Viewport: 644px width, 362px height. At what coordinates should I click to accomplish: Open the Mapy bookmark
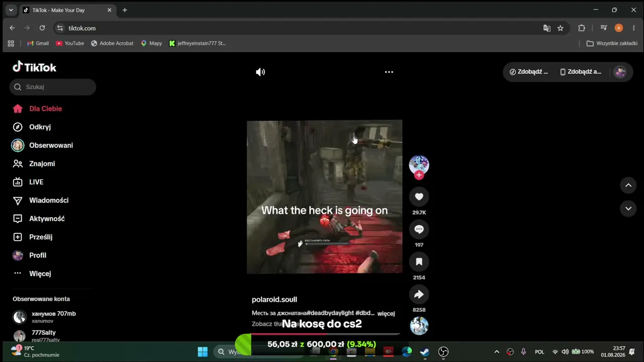(151, 43)
